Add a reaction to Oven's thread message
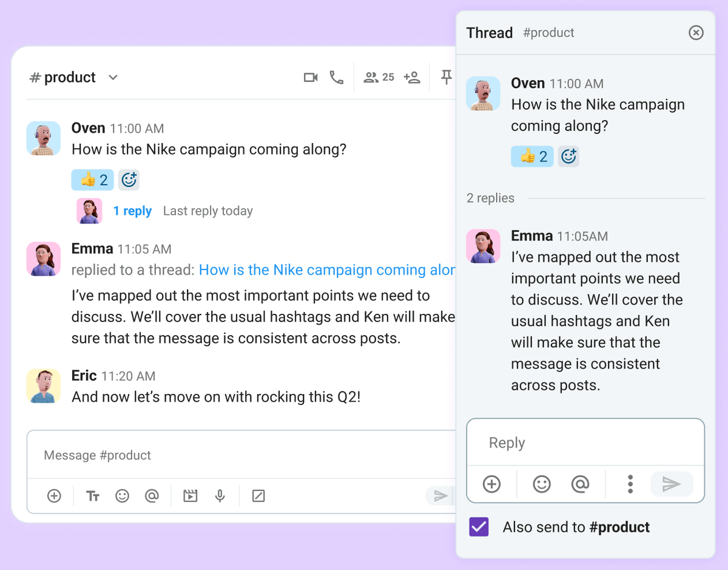Viewport: 728px width, 570px height. pyautogui.click(x=568, y=156)
